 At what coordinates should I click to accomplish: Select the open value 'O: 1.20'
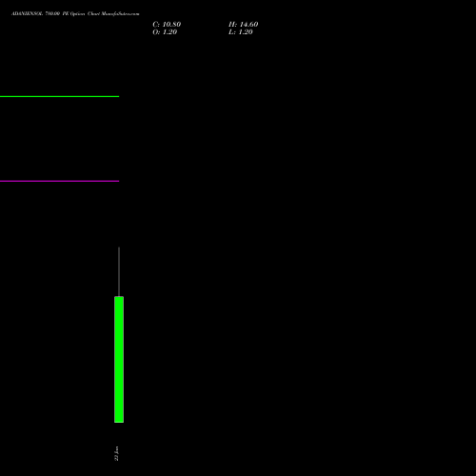coord(165,32)
